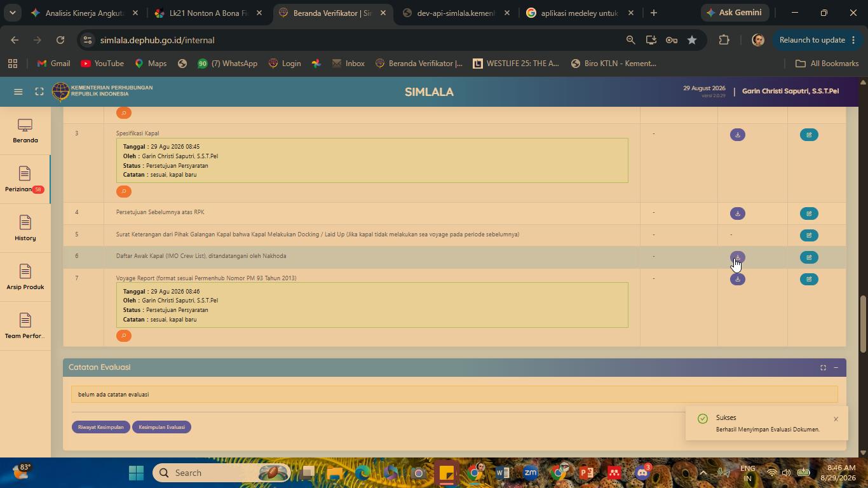Show hidden system tray icons
Screen dimensions: 868x488
point(703,473)
